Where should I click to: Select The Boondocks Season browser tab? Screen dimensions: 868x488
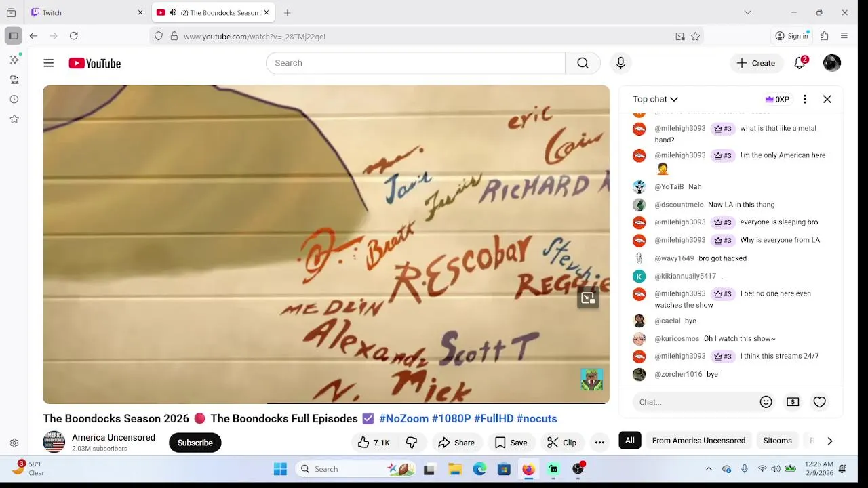coord(212,12)
